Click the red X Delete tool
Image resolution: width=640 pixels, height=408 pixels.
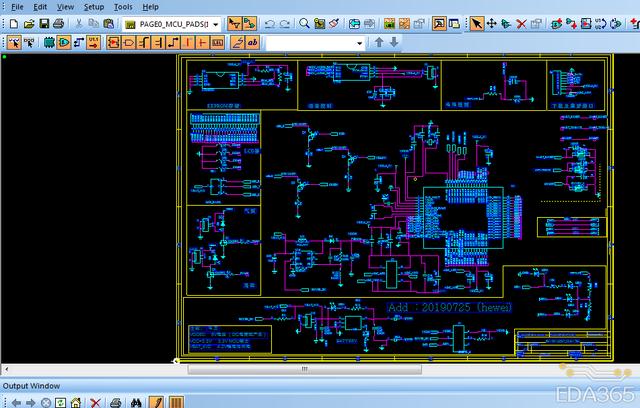[521, 24]
